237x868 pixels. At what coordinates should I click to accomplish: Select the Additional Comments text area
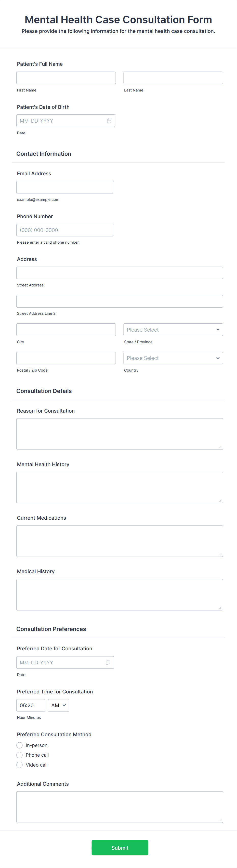[x=119, y=807]
